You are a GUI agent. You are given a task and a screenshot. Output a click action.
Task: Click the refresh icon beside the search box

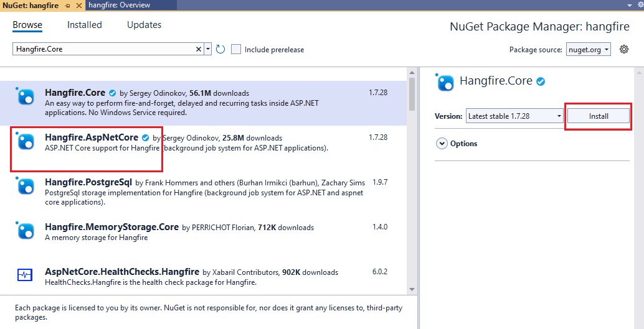pos(220,49)
